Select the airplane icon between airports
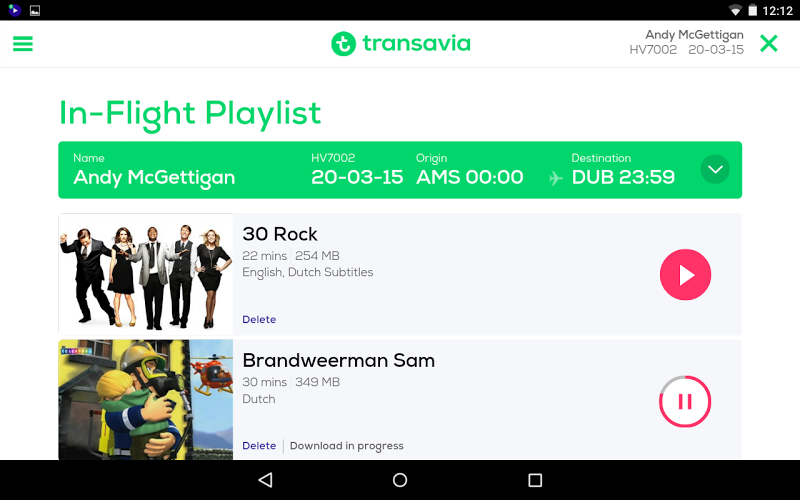Viewport: 800px width, 500px height. click(x=556, y=178)
